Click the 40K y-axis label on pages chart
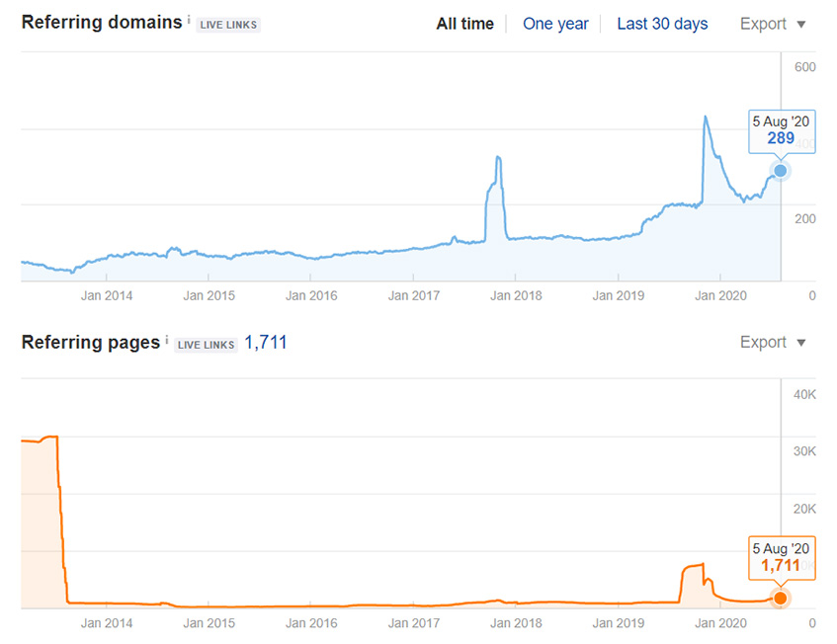 [x=804, y=395]
